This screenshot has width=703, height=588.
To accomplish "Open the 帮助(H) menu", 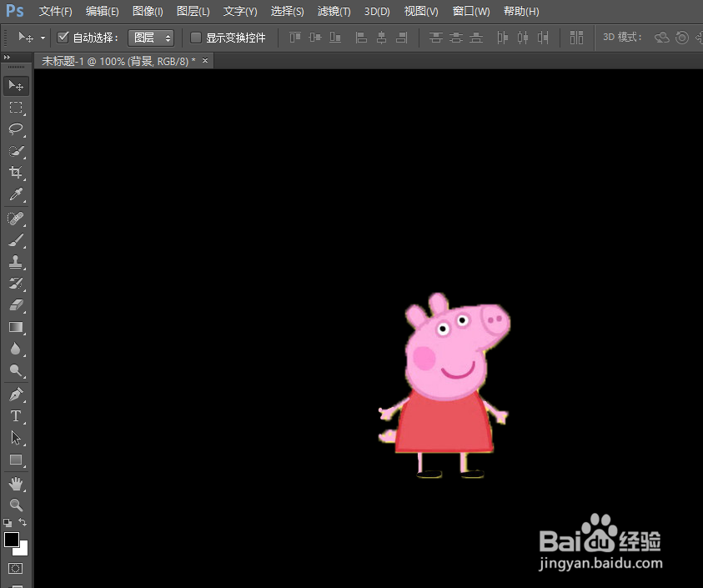I will pos(521,11).
